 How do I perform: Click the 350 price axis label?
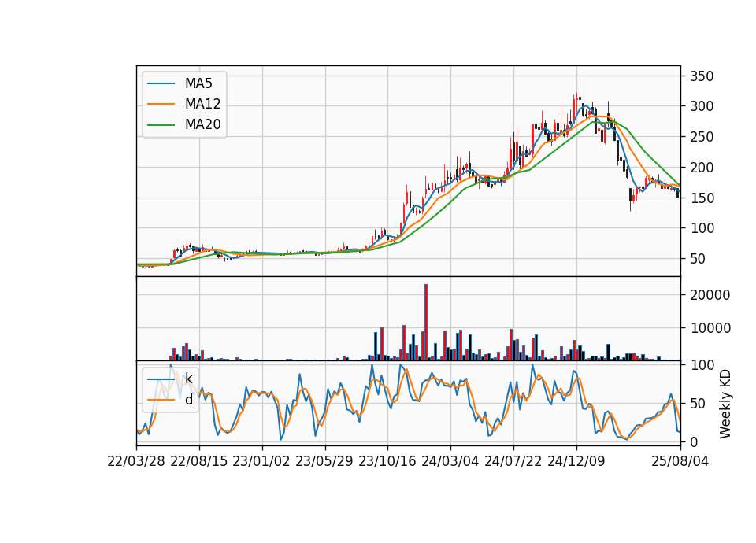(x=702, y=76)
